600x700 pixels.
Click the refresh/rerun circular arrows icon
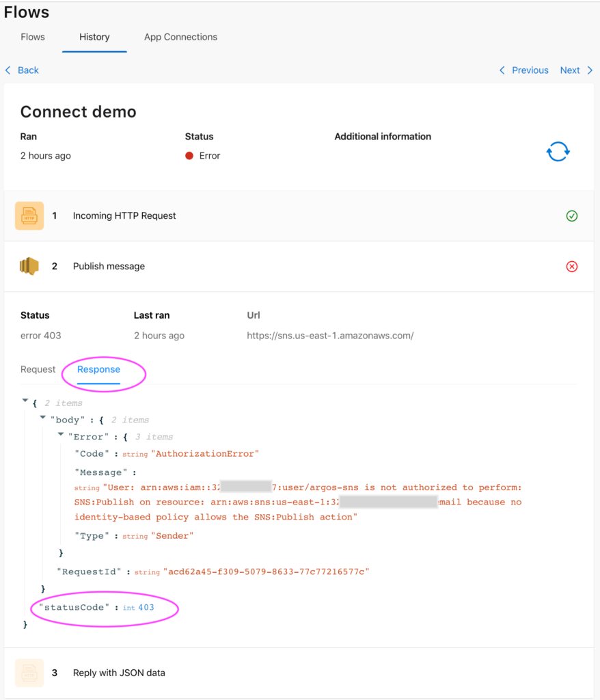[558, 152]
